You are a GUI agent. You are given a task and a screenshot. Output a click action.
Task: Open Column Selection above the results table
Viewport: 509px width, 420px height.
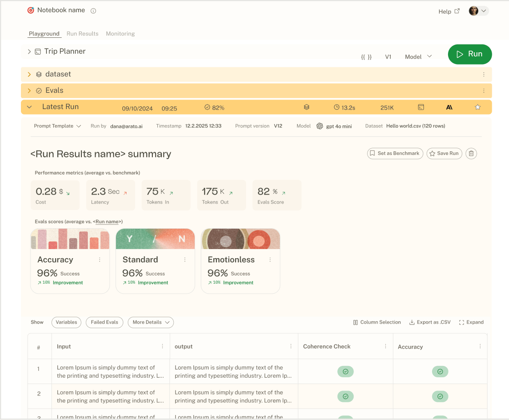(377, 322)
